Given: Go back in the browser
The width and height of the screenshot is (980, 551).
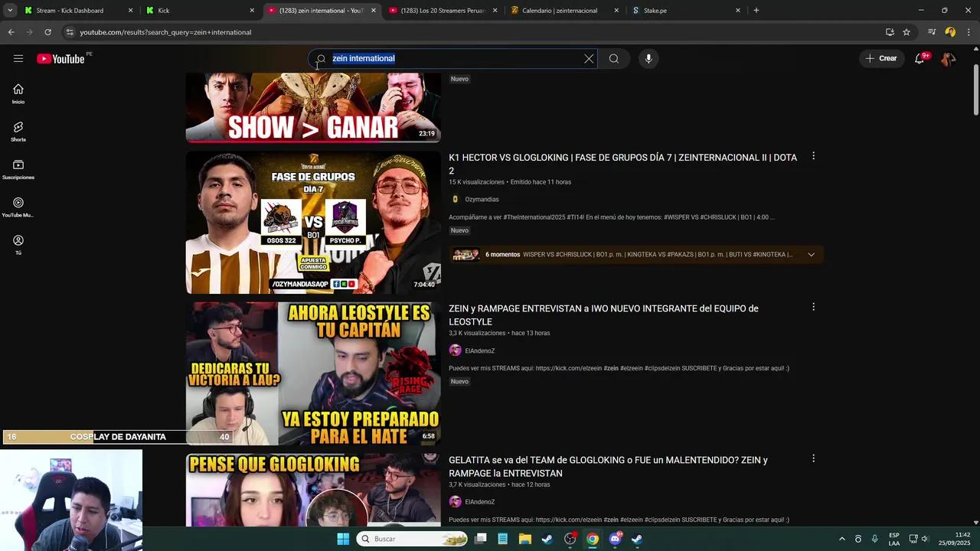Looking at the screenshot, I should tap(11, 32).
